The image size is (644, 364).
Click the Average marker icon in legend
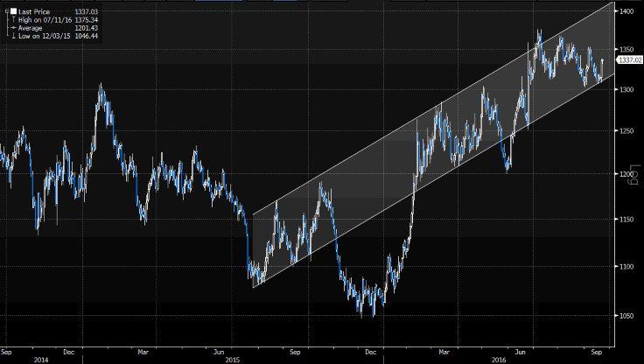point(11,29)
